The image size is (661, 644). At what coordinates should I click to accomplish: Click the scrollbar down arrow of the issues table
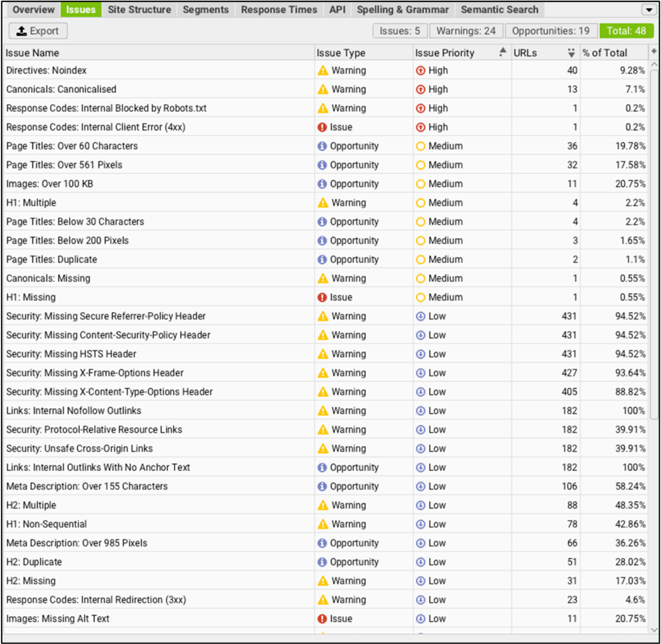654,630
